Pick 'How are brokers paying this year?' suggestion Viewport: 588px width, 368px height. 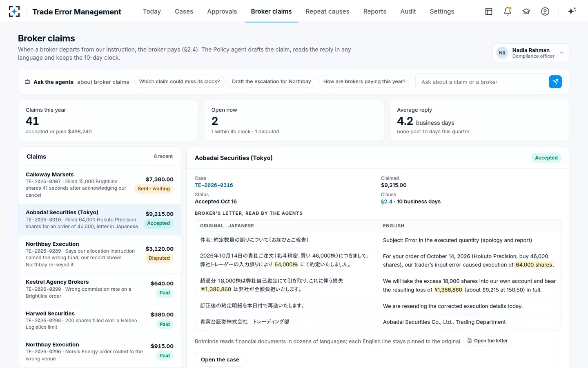pyautogui.click(x=364, y=81)
